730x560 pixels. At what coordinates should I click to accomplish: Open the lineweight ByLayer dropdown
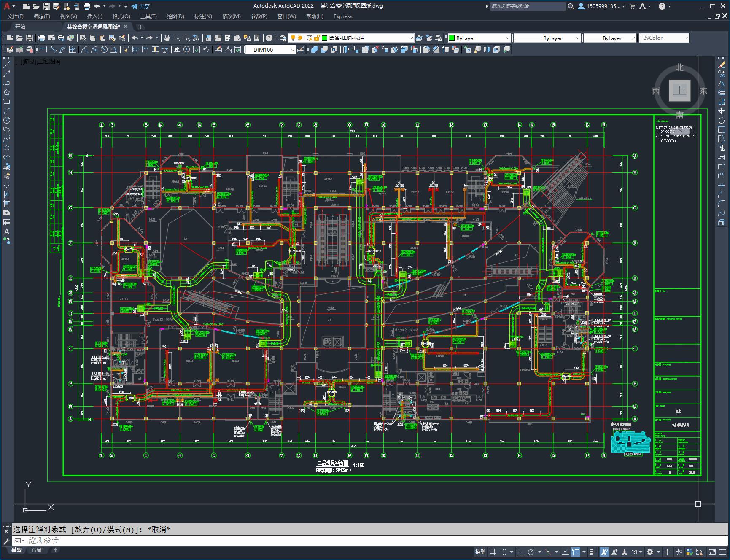coord(633,38)
